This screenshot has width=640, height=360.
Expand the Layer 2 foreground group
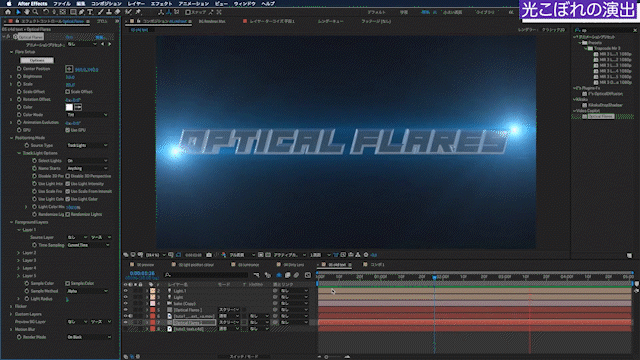[x=18, y=253]
